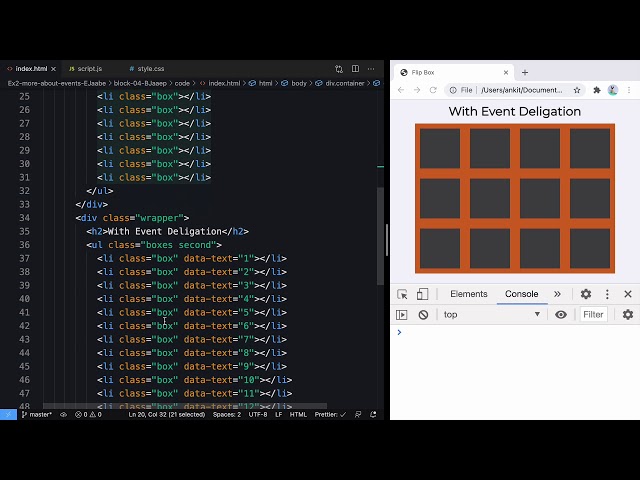Toggle the device toolbar in DevTools

(x=422, y=294)
